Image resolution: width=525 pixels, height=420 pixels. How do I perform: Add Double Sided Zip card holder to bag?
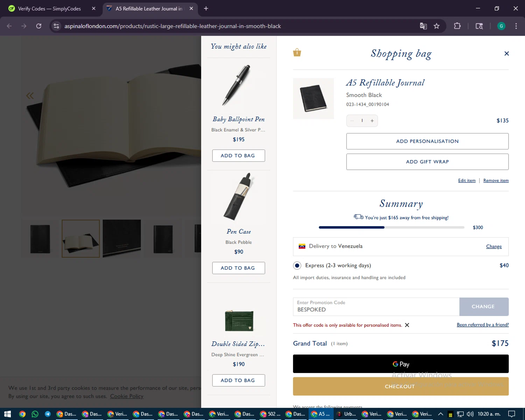click(238, 380)
